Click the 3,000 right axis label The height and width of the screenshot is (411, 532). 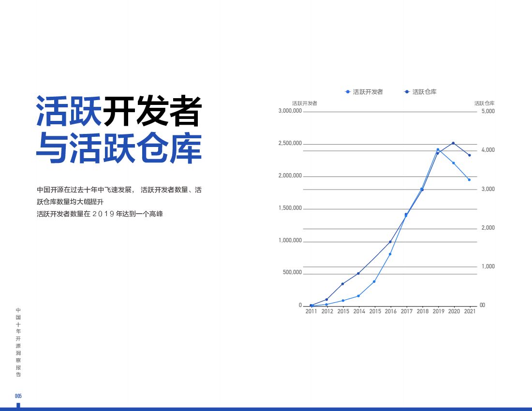coord(488,189)
